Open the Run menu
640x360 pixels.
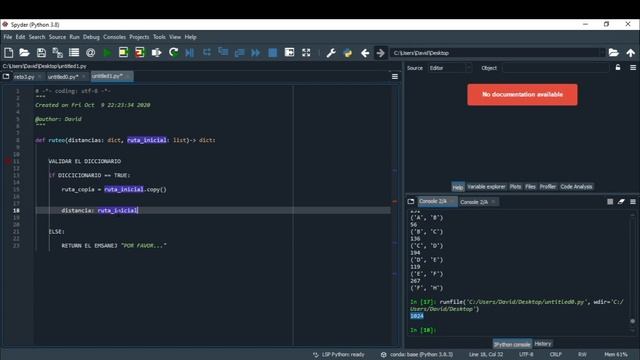[74, 37]
